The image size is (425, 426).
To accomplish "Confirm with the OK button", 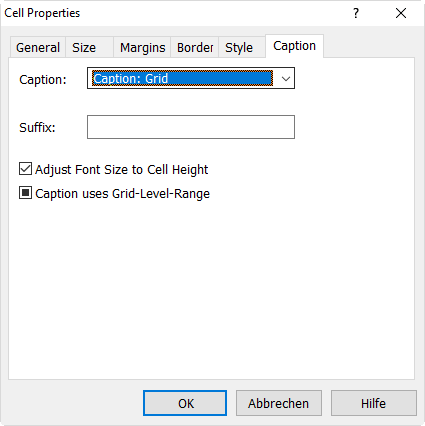I will [x=185, y=403].
